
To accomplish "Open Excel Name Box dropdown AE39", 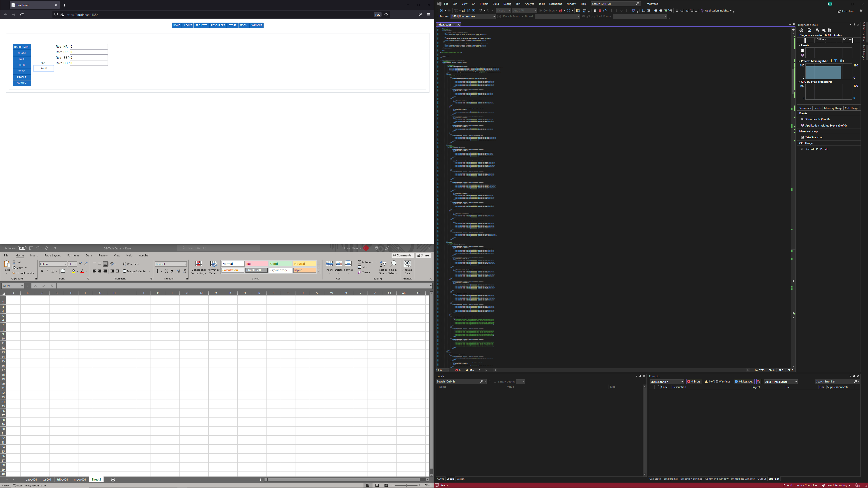I will click(22, 286).
